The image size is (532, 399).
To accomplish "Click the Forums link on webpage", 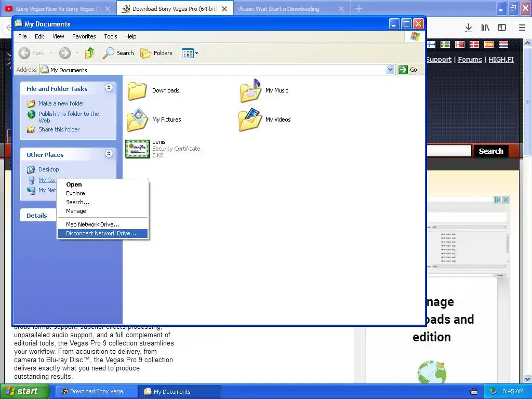I will click(x=470, y=60).
